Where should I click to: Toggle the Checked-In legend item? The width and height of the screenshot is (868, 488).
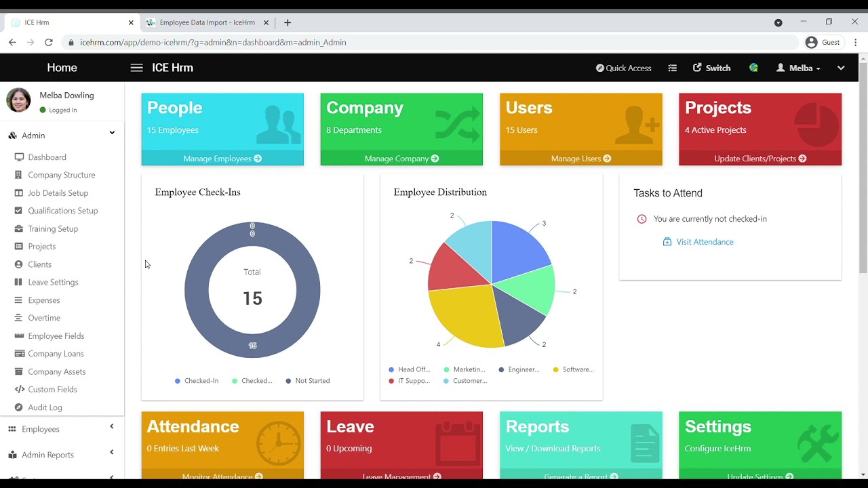click(x=197, y=381)
